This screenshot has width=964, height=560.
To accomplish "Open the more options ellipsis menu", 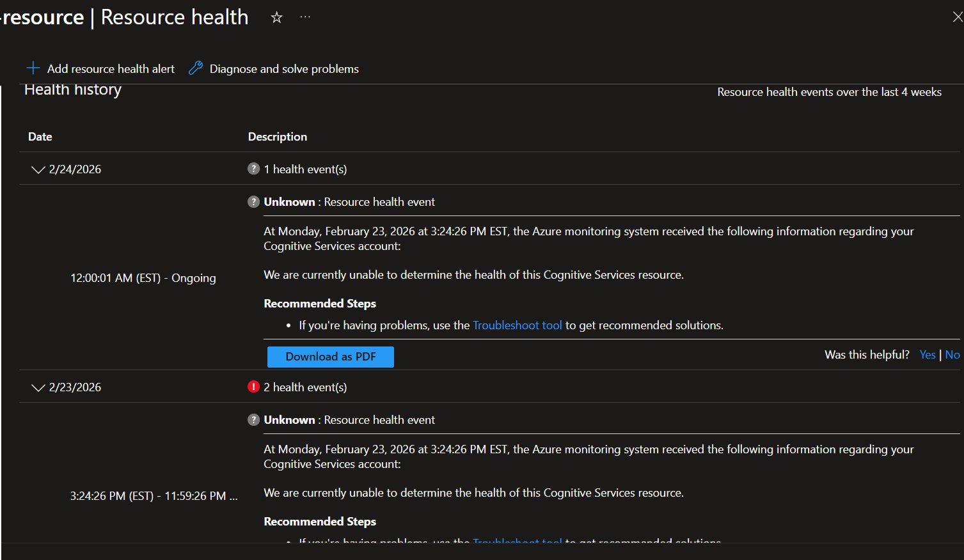I will 305,17.
